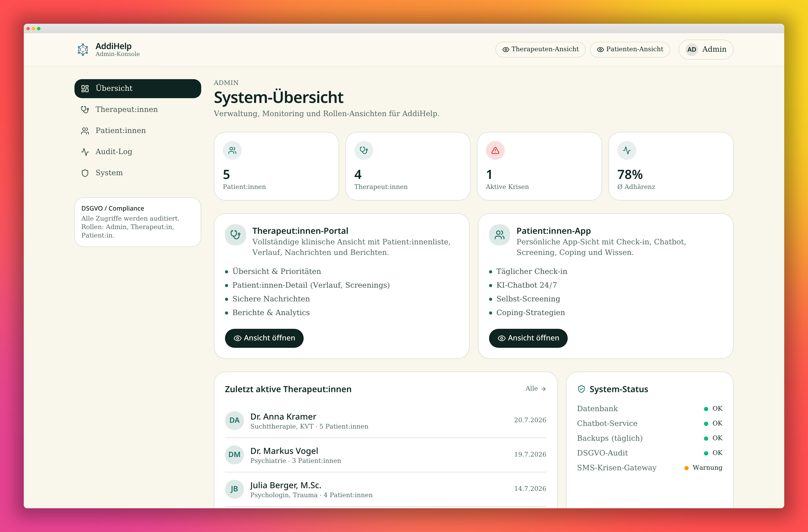Click the people icon on the 5 Patient:innen card

pos(232,150)
